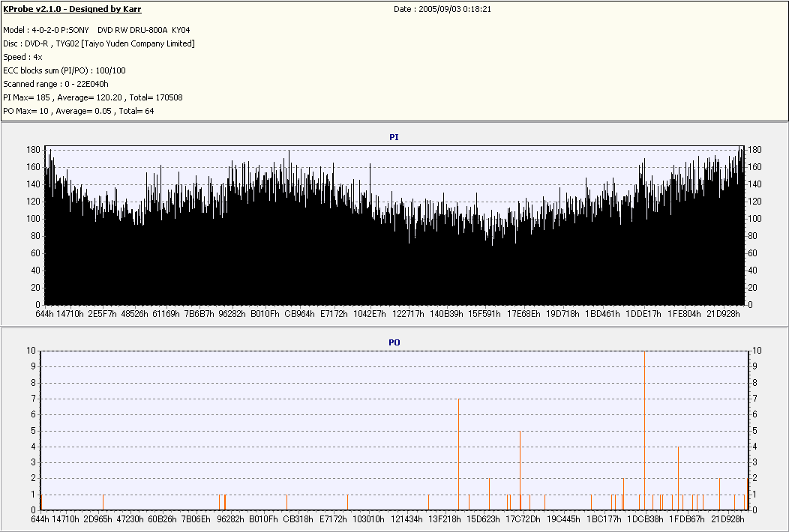Screen dimensions: 789x532
Task: Click the "15D623h" x-axis label
Action: click(x=483, y=519)
